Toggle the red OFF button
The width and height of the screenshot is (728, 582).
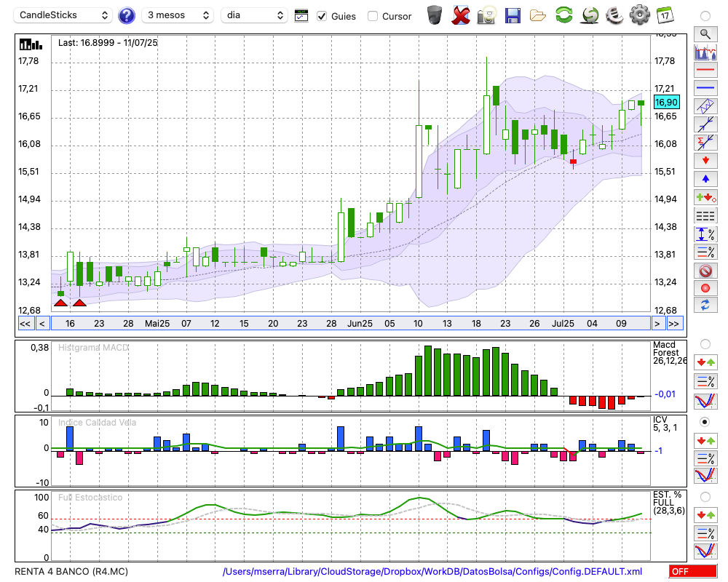click(x=693, y=571)
